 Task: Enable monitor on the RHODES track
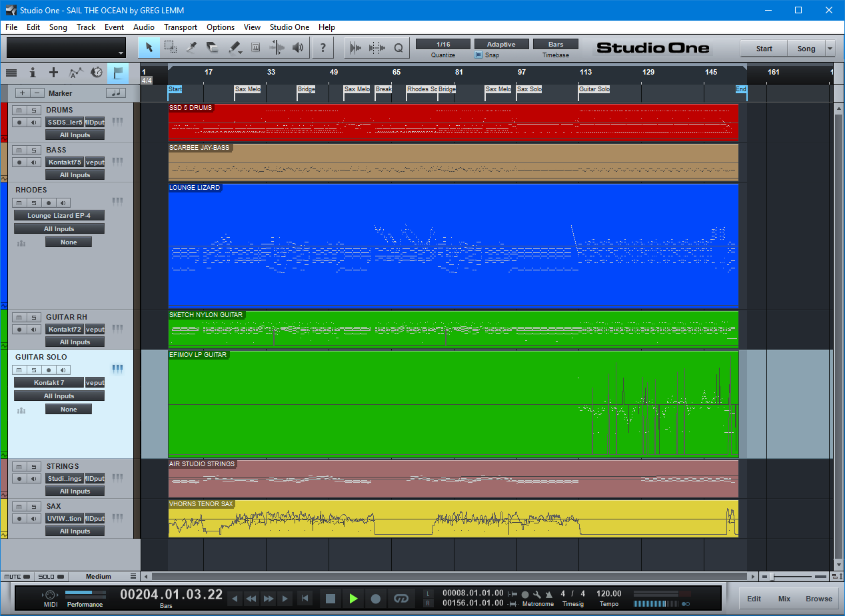coord(63,202)
